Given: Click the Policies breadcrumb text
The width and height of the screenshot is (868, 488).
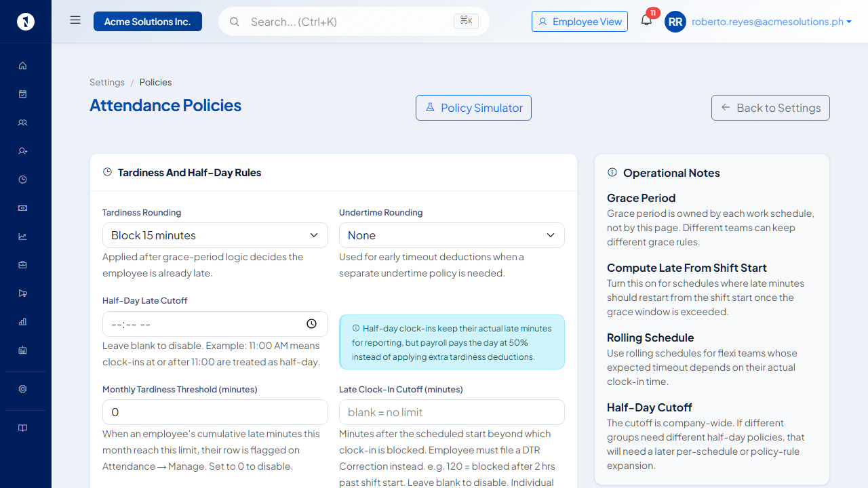Looking at the screenshot, I should 156,82.
